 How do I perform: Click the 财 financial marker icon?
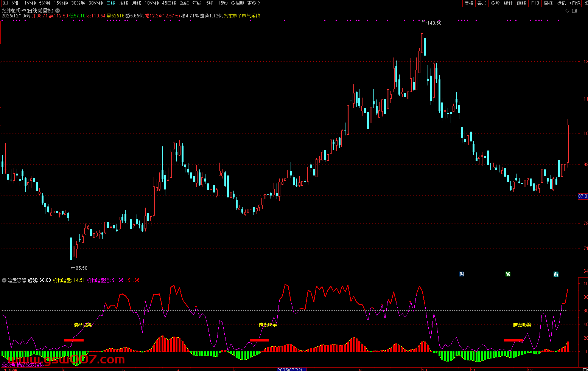462,274
